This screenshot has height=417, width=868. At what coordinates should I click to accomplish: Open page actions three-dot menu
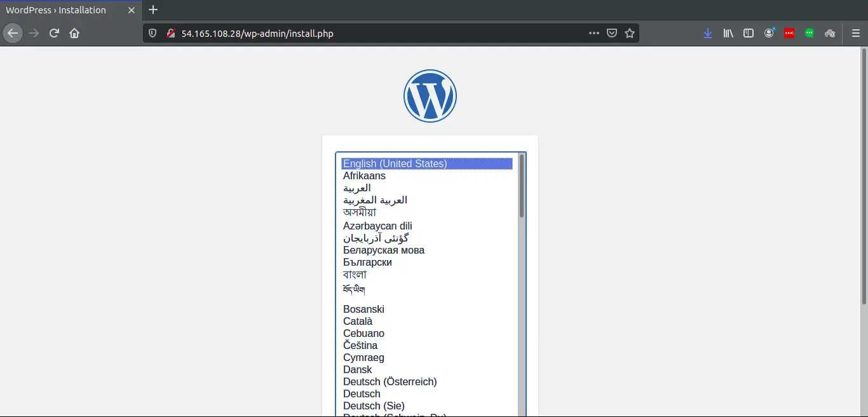tap(594, 33)
